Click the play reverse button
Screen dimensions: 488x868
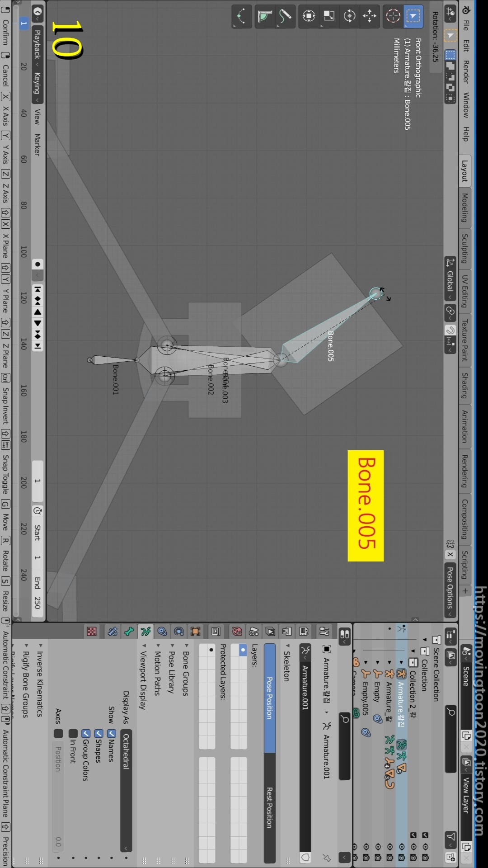(38, 312)
